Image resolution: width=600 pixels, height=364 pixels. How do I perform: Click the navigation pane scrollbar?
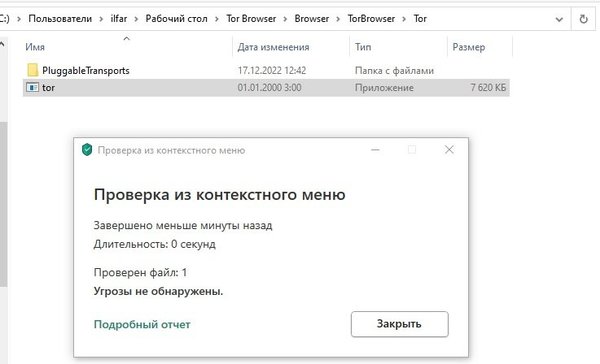coord(3,204)
